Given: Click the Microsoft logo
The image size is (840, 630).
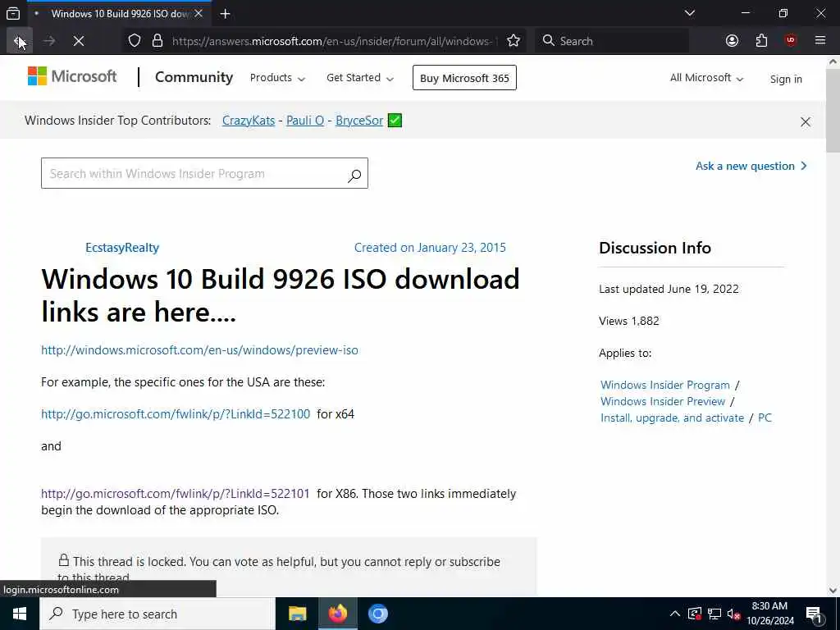Looking at the screenshot, I should [x=72, y=76].
